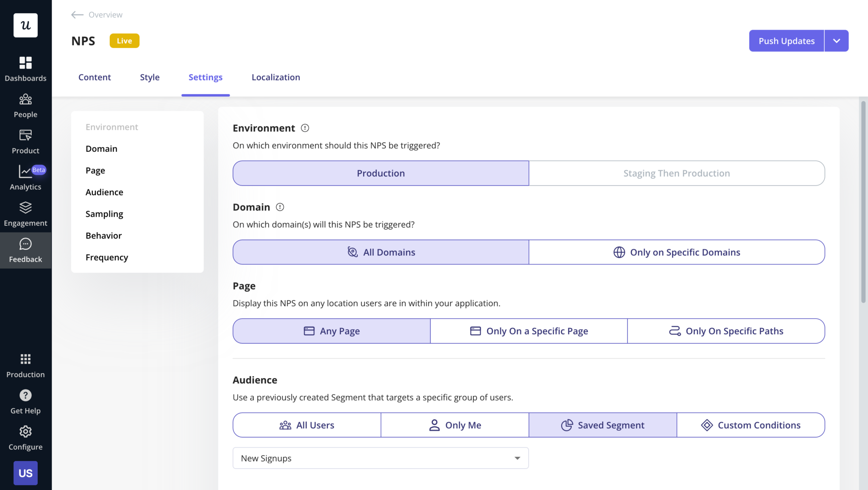The height and width of the screenshot is (490, 868).
Task: Open the Frequency settings item
Action: point(107,257)
